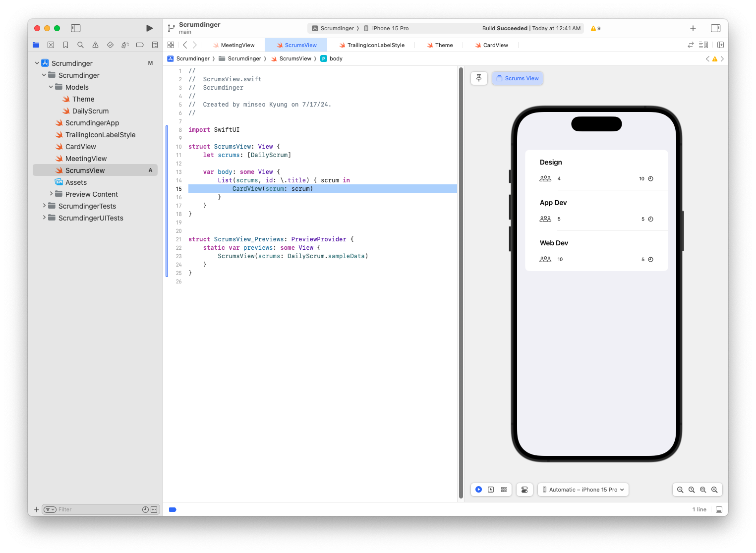
Task: Open the related items grid menu
Action: (x=171, y=45)
